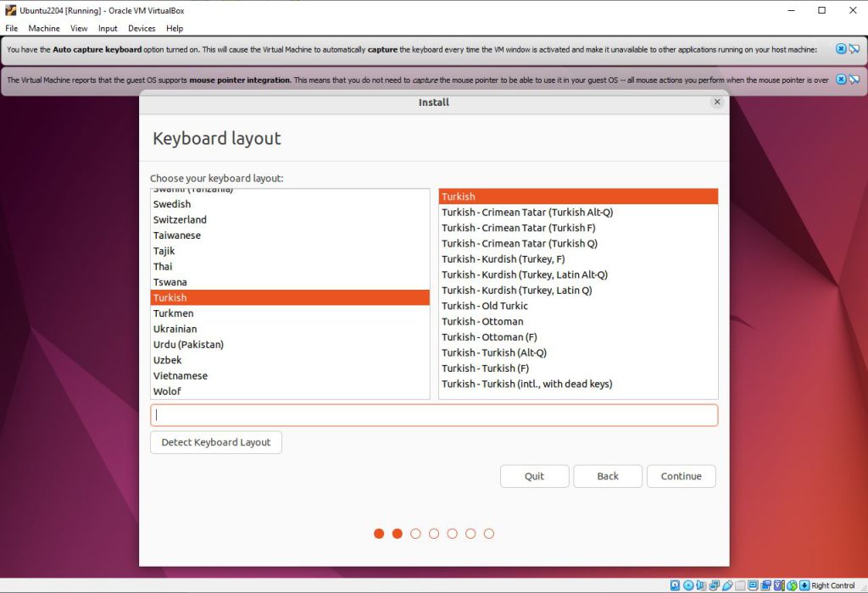
Task: Open the audio indicator in the status bar
Action: tap(701, 585)
